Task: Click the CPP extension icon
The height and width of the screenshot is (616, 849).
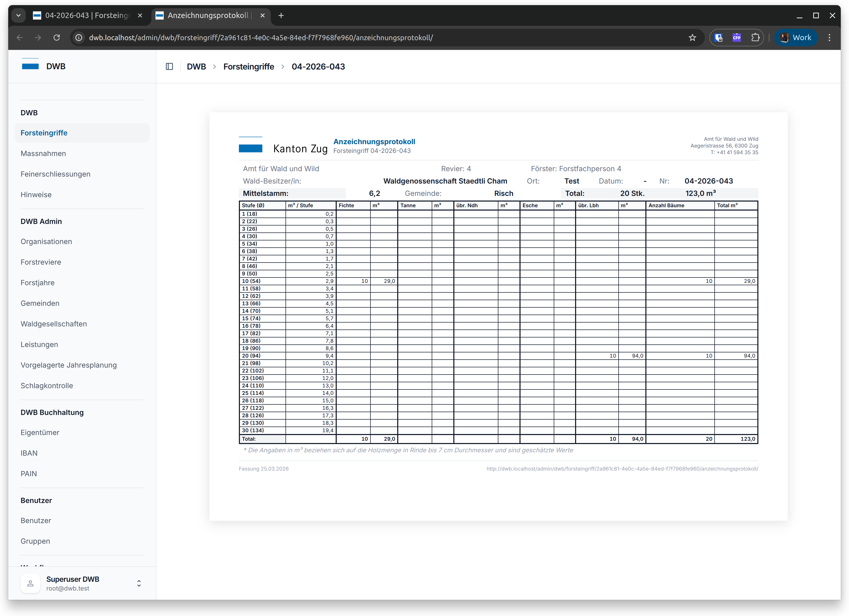Action: (737, 37)
